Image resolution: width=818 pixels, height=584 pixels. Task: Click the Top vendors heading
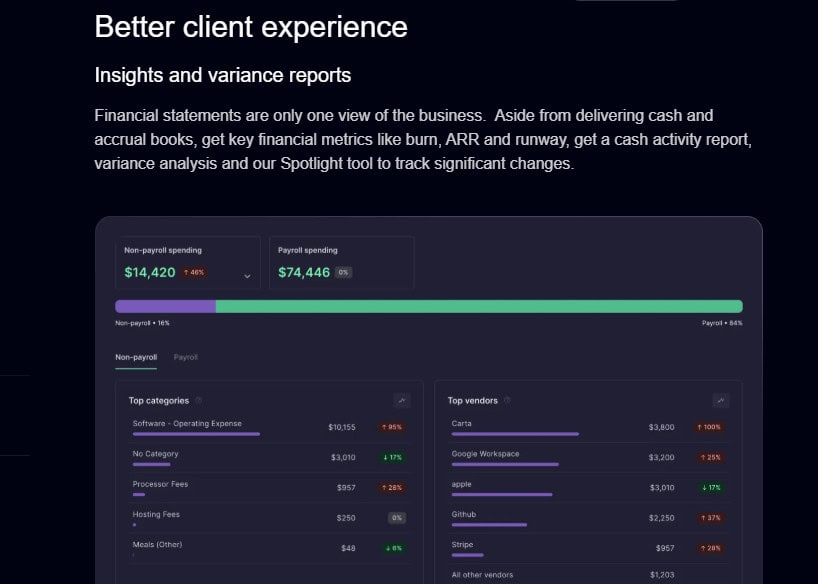click(x=473, y=401)
